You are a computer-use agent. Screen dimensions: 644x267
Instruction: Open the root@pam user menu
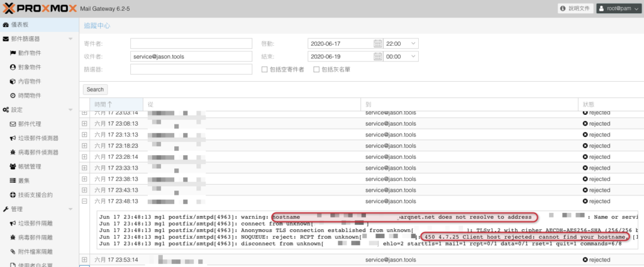(618, 8)
